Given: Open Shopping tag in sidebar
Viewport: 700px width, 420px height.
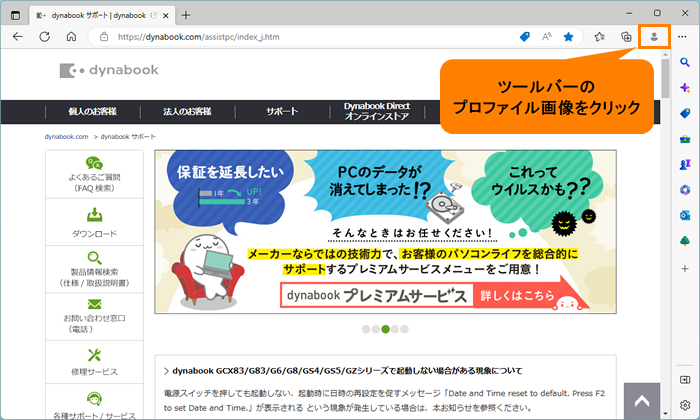Looking at the screenshot, I should 685,113.
